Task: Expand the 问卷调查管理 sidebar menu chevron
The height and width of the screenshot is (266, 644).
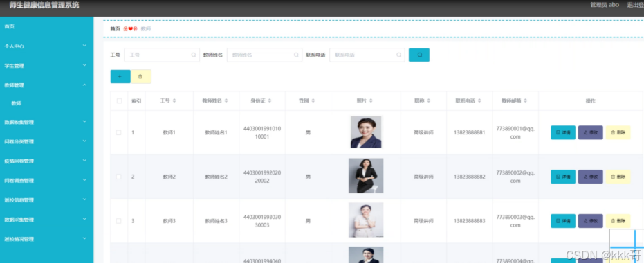Action: (x=84, y=180)
